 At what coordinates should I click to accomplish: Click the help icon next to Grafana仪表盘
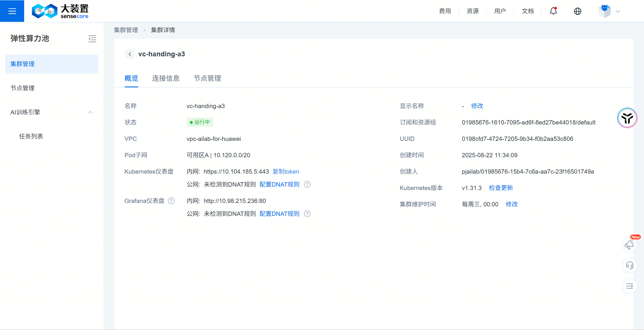point(171,201)
